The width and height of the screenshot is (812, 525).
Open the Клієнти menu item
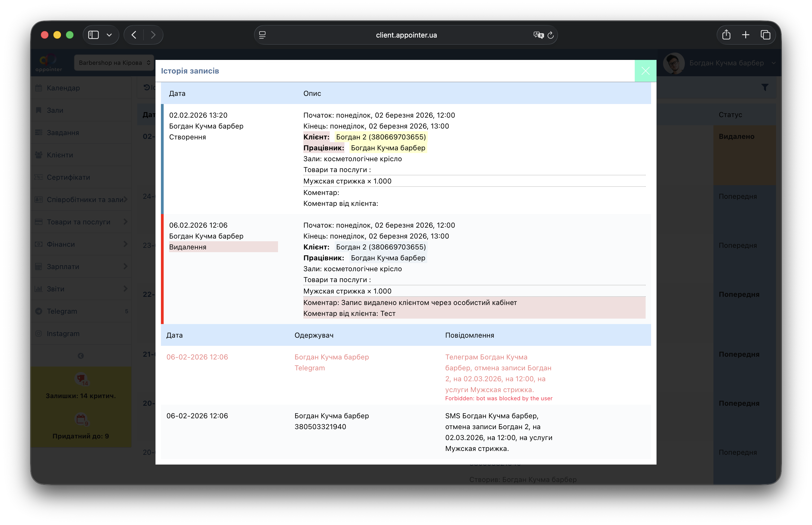(60, 155)
